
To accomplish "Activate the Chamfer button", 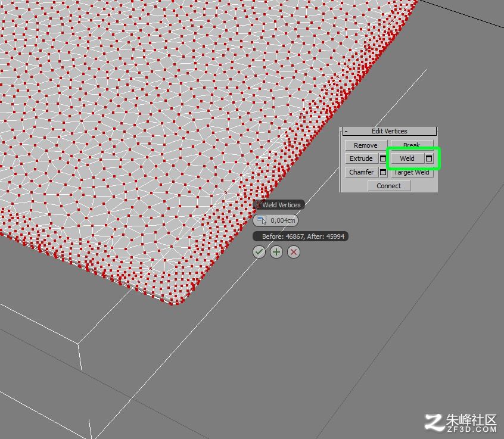I will (361, 172).
